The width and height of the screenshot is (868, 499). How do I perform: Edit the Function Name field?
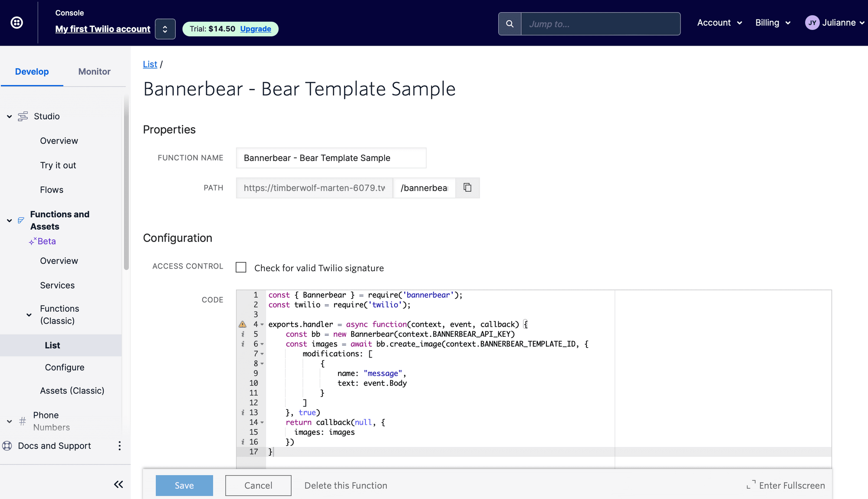331,158
